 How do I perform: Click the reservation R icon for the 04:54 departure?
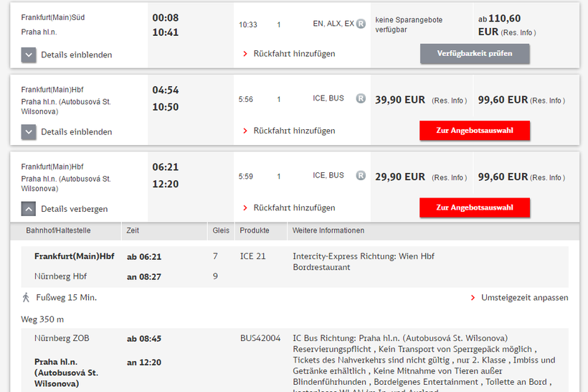click(x=361, y=98)
